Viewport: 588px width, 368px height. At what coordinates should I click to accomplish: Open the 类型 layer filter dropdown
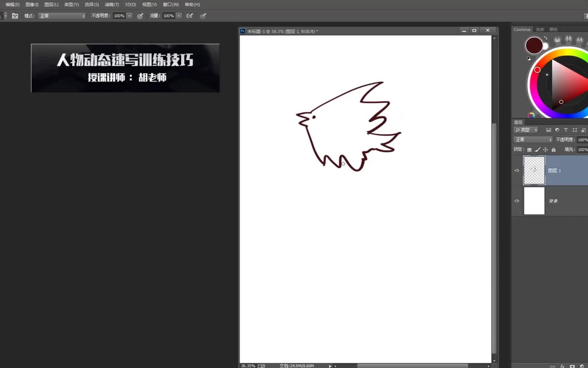(x=526, y=130)
